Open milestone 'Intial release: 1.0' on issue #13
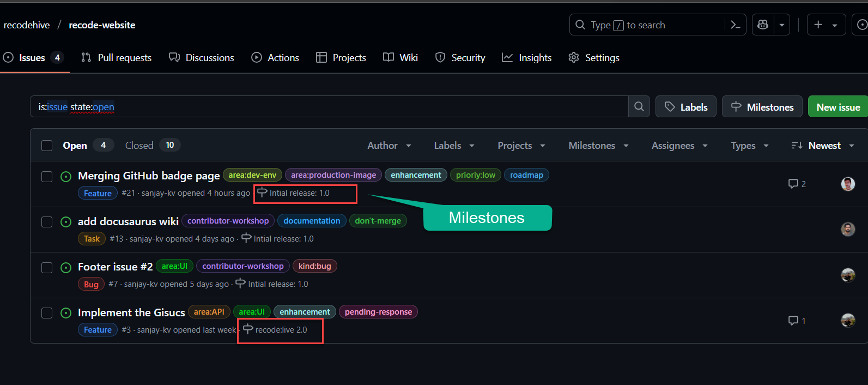Viewport: 868px width, 385px height. point(278,239)
